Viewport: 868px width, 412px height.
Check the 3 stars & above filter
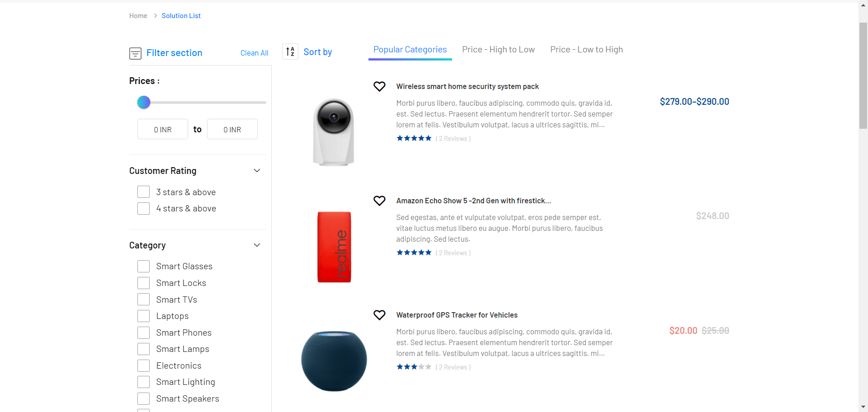(144, 192)
